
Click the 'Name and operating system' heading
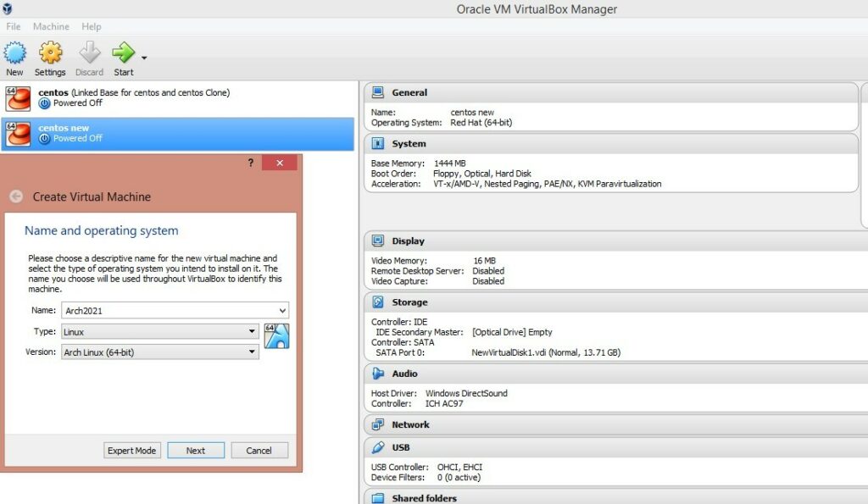click(x=102, y=230)
